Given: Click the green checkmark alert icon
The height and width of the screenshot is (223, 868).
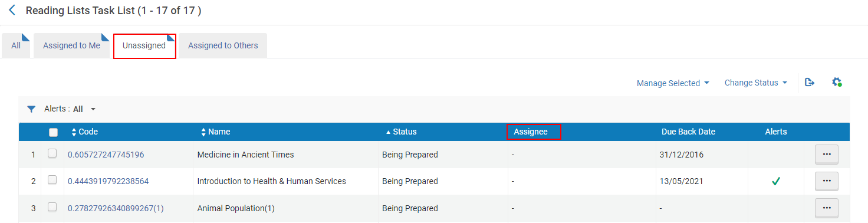Looking at the screenshot, I should point(776,182).
